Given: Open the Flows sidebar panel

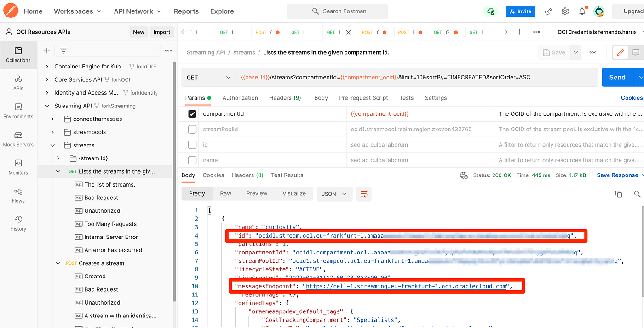Looking at the screenshot, I should coord(18,195).
